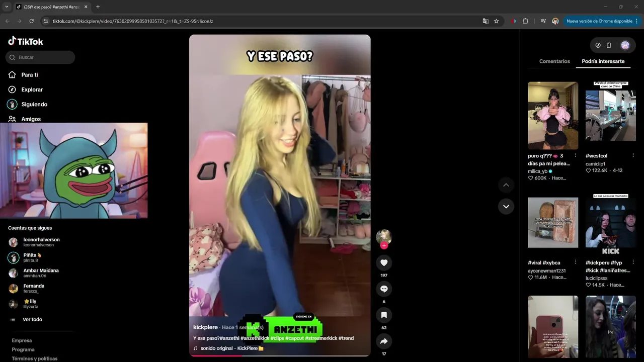Go to next video with down chevron
The width and height of the screenshot is (644, 362).
click(506, 206)
